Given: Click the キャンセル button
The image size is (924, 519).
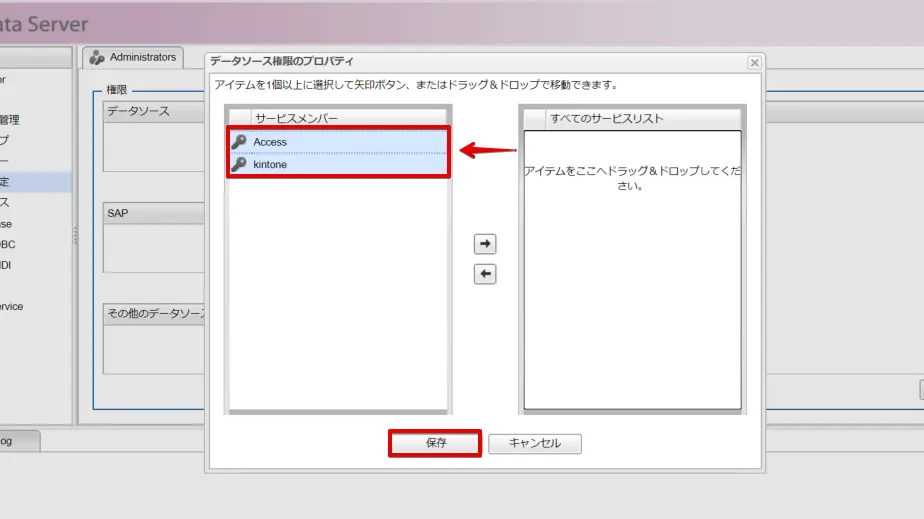Looking at the screenshot, I should [535, 443].
